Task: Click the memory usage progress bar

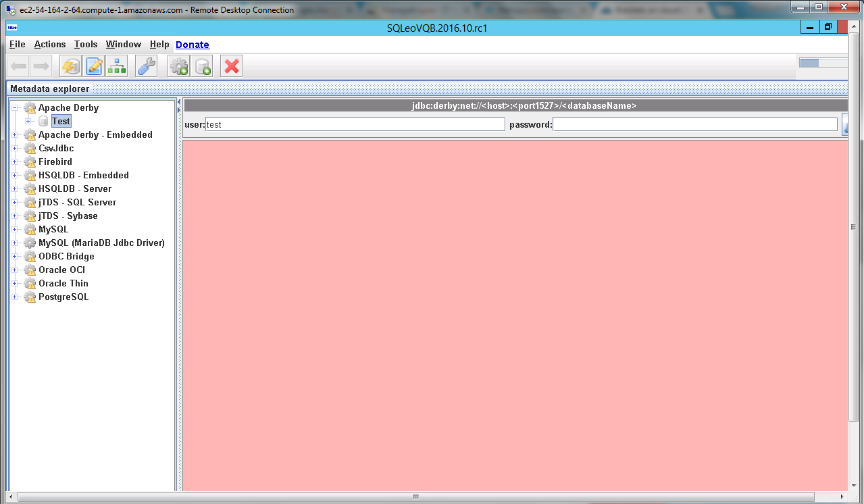Action: (823, 63)
